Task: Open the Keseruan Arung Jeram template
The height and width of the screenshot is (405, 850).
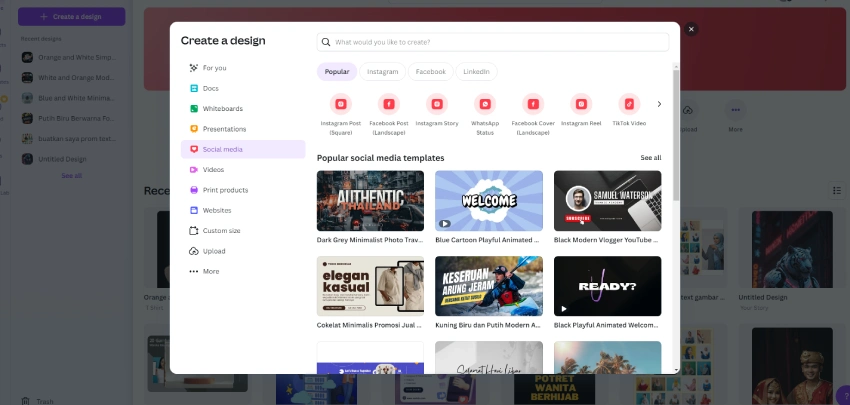Action: coord(488,286)
